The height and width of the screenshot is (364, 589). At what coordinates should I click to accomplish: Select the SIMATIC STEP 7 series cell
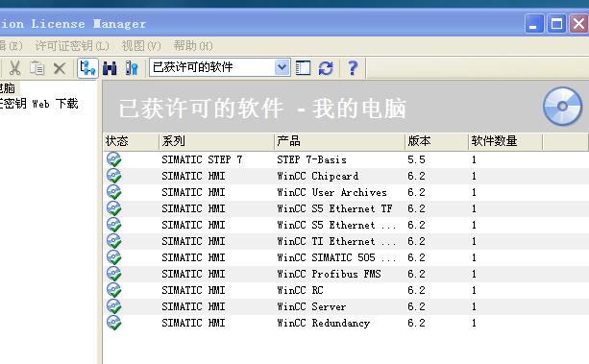(202, 159)
